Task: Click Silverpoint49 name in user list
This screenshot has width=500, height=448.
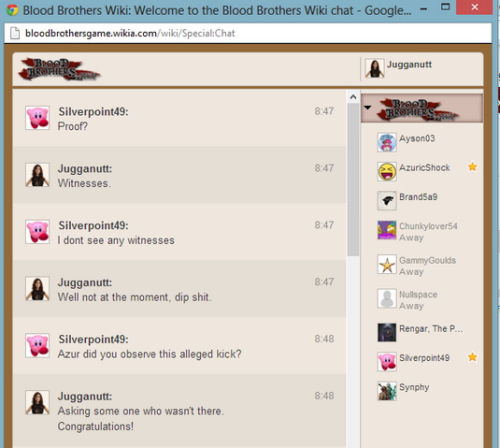Action: point(424,358)
